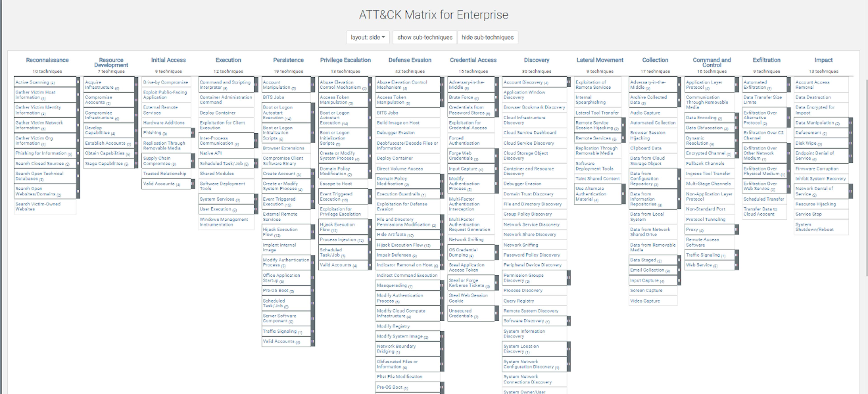
Task: Open the Discovery tactic heading
Action: point(536,60)
